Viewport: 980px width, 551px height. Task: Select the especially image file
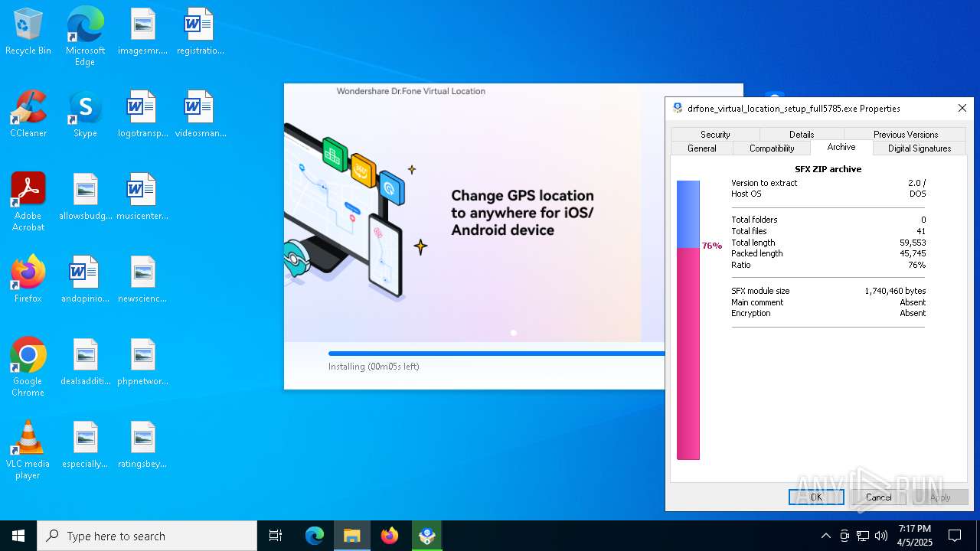click(x=85, y=445)
